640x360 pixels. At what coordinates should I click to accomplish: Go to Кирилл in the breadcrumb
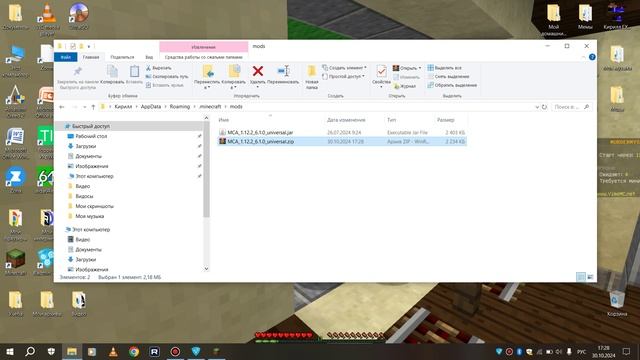coord(123,107)
